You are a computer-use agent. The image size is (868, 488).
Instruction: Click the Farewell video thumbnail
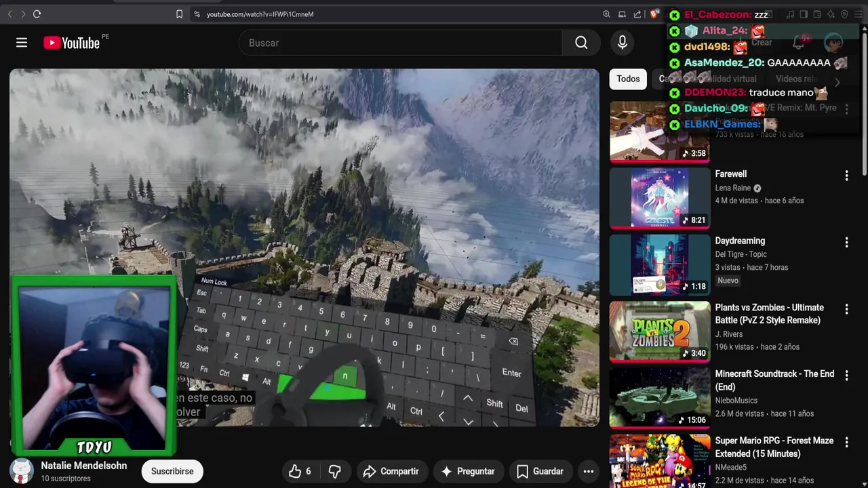tap(660, 197)
